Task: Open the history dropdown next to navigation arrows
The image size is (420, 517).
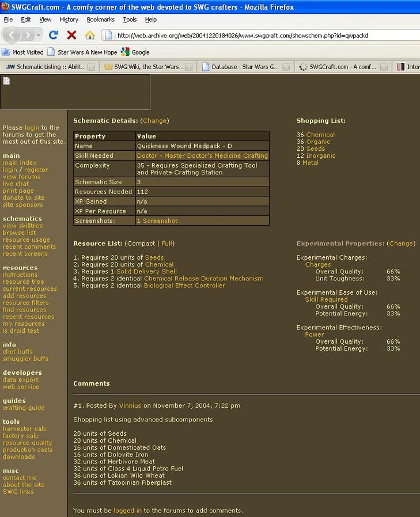Action: [39, 35]
